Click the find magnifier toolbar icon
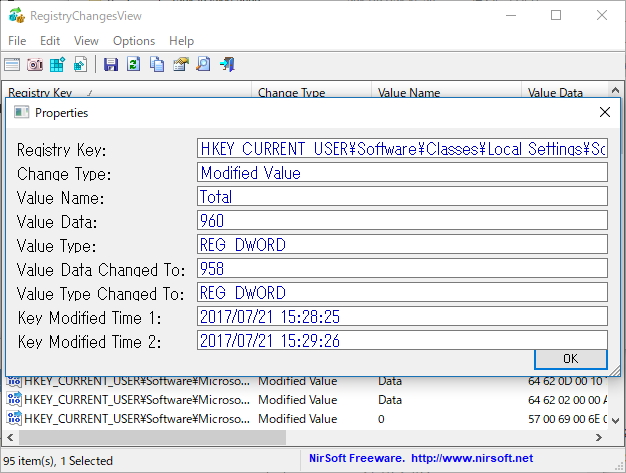This screenshot has width=626, height=473. point(203,64)
